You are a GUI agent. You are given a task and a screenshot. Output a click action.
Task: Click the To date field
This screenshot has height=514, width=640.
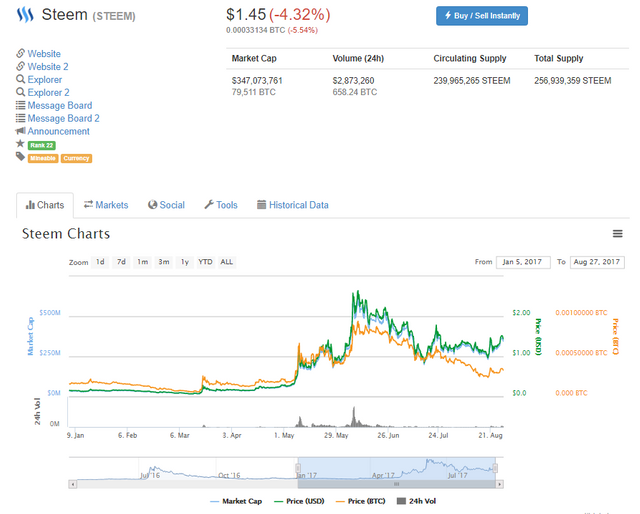coord(597,262)
